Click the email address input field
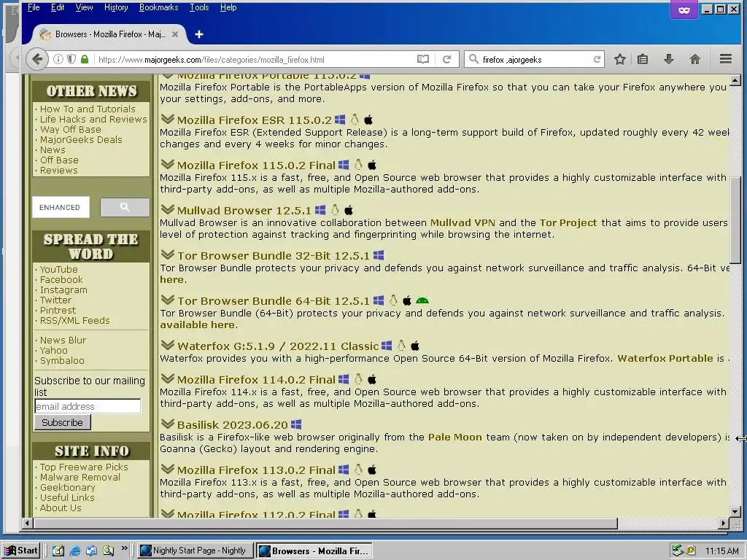 88,406
